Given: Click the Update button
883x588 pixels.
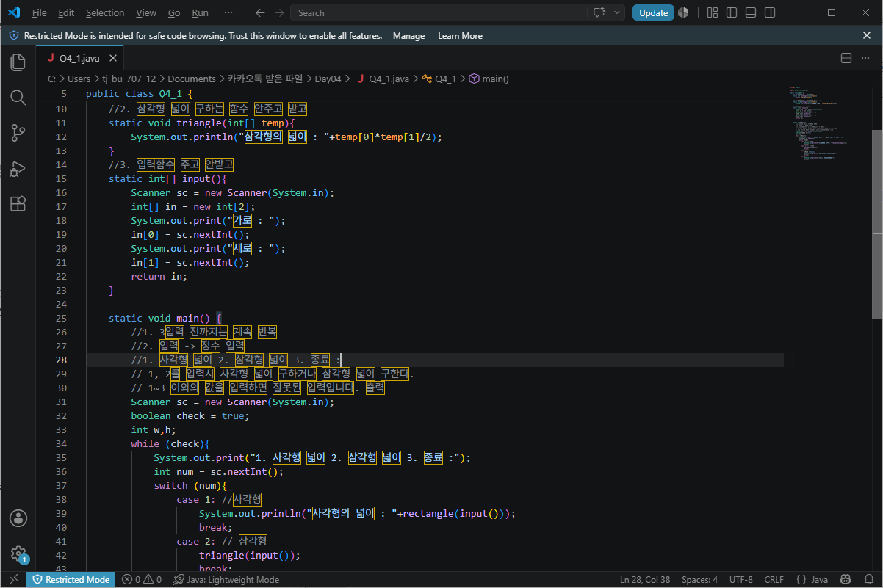Looking at the screenshot, I should click(653, 12).
